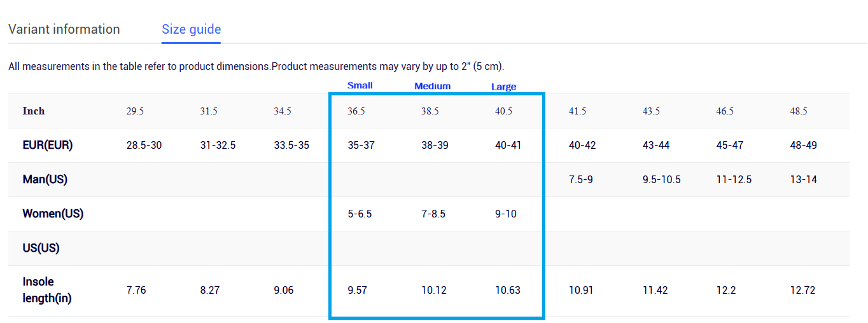Click the Medium size label
The width and height of the screenshot is (868, 323).
tap(433, 86)
